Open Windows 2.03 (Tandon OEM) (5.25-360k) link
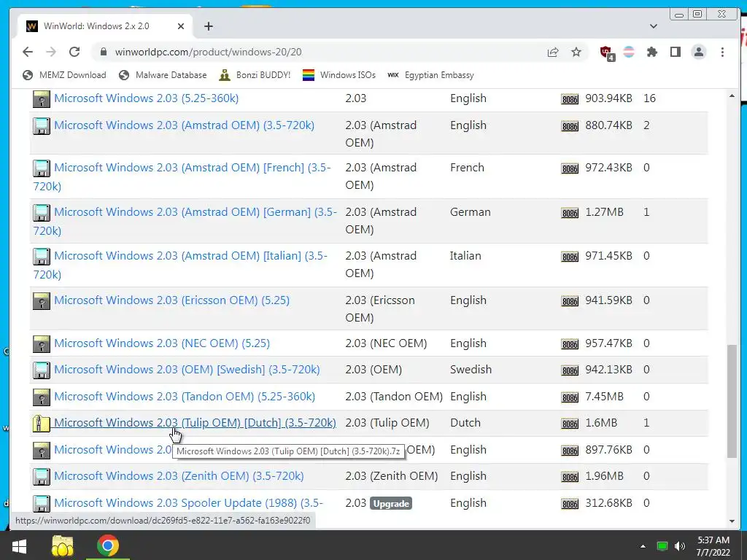This screenshot has width=747, height=560. click(185, 396)
